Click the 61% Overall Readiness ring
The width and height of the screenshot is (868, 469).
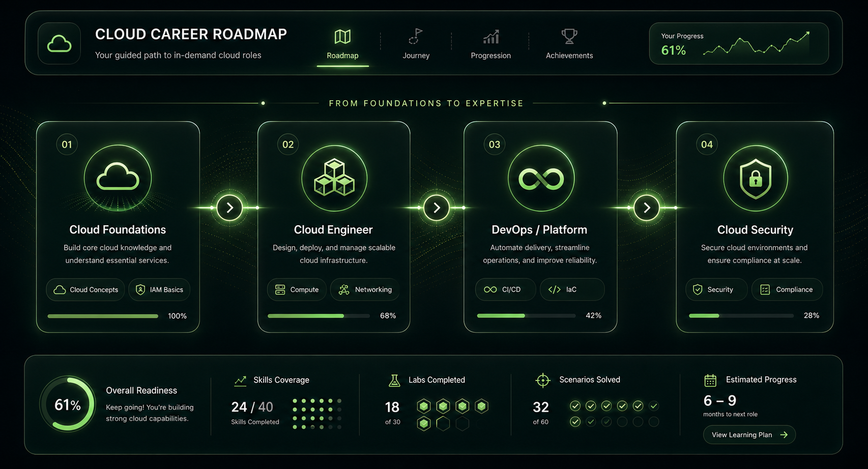[x=68, y=404]
